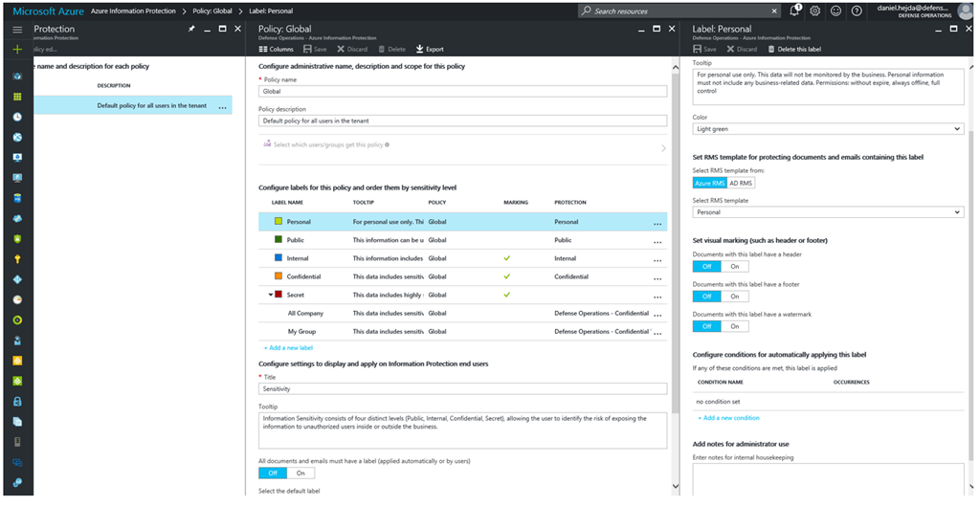
Task: Click the Title field containing Sensitivity
Action: point(463,388)
